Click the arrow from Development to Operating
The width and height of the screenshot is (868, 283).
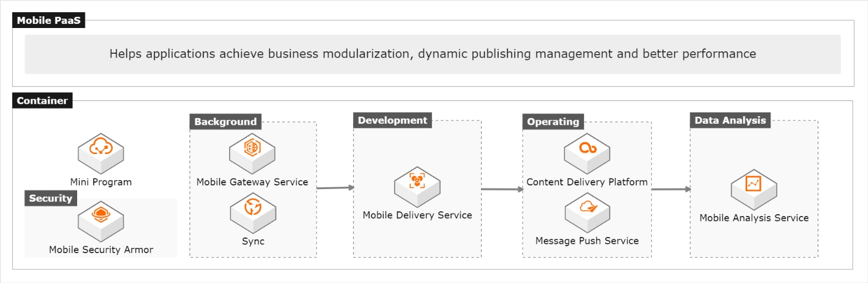click(x=502, y=189)
